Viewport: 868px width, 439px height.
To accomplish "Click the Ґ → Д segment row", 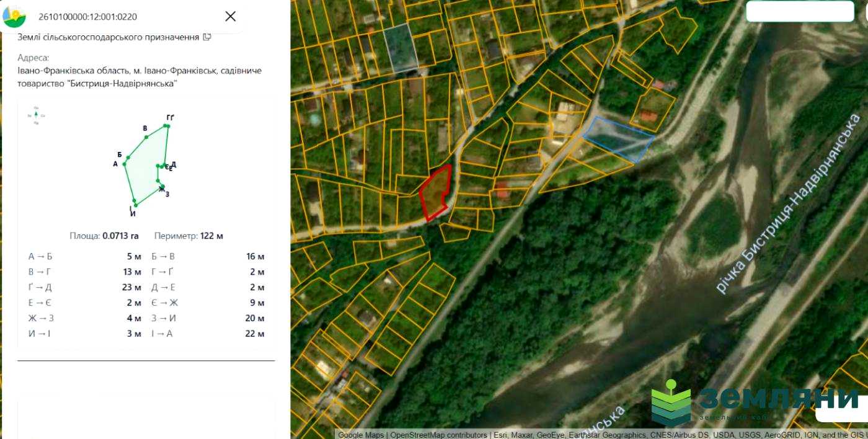I will click(85, 287).
